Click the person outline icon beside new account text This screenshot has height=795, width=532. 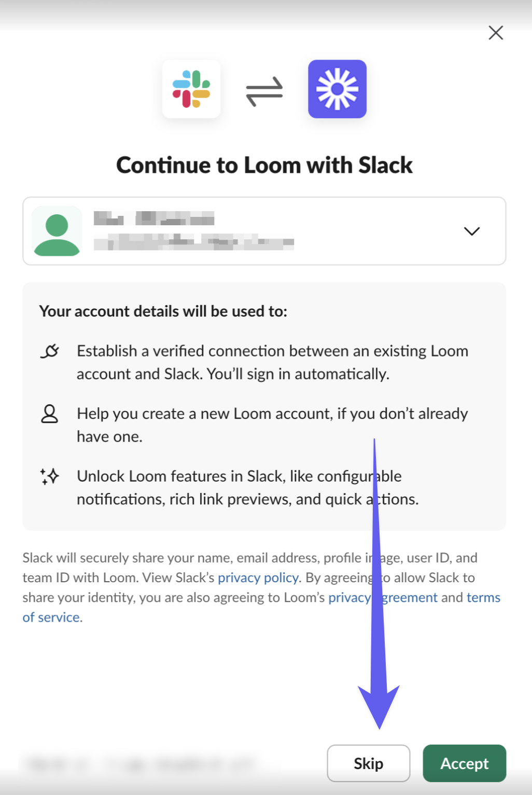(x=50, y=414)
